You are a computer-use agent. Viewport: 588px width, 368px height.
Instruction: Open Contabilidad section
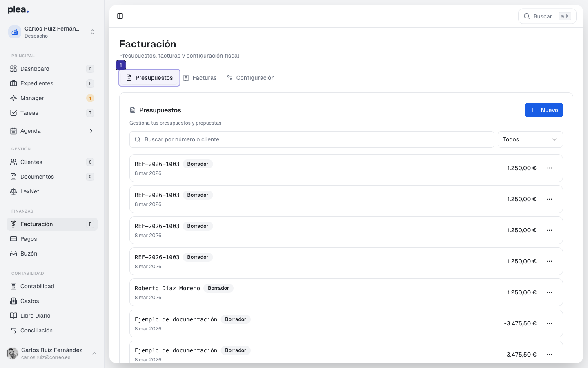point(52,286)
